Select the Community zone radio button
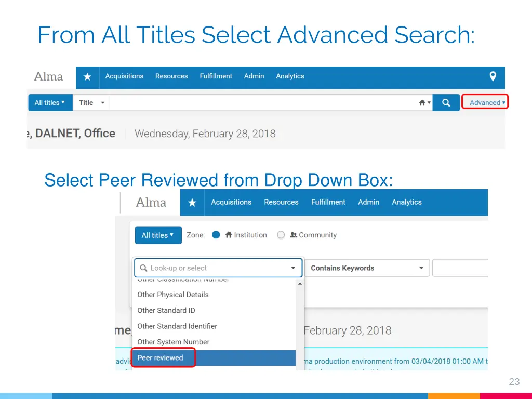Image resolution: width=532 pixels, height=399 pixels. coord(281,235)
